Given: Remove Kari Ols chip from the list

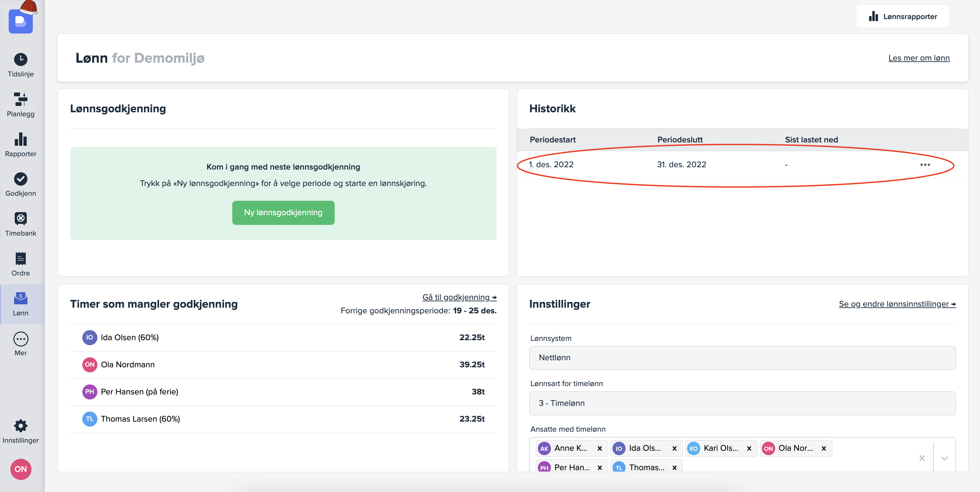Looking at the screenshot, I should click(749, 448).
